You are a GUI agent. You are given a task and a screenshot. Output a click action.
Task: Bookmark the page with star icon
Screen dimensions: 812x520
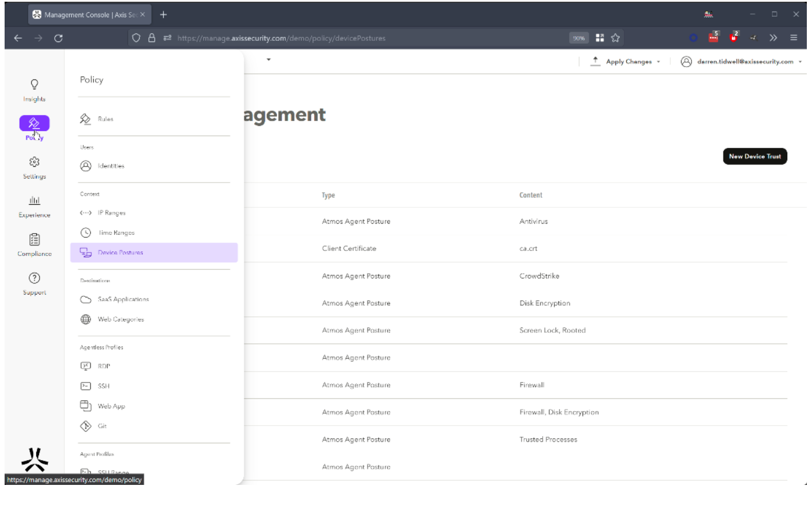click(x=615, y=38)
